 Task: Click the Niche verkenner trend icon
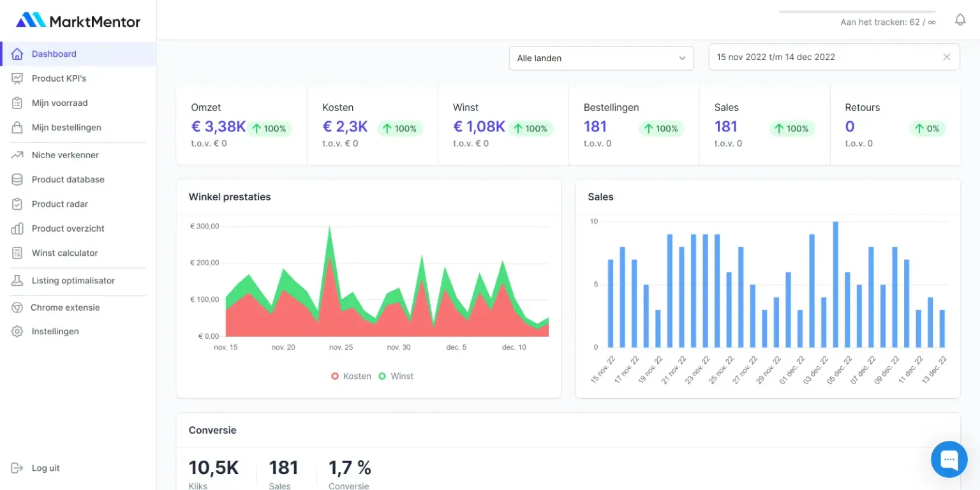(17, 155)
